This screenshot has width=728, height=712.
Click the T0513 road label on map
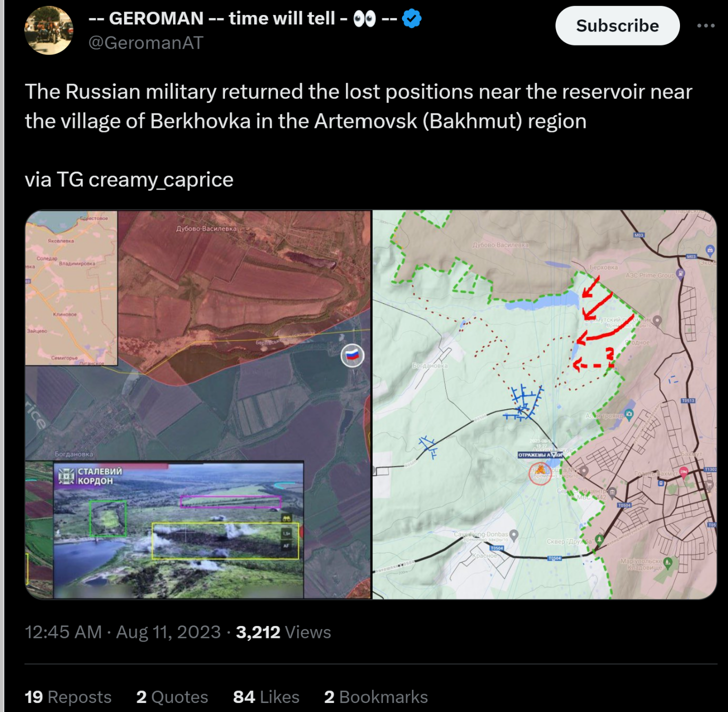[688, 400]
